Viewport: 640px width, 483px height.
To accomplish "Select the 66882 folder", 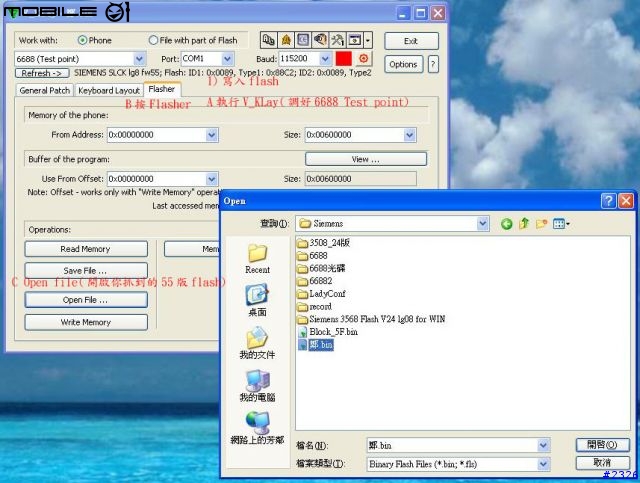I will [x=315, y=281].
